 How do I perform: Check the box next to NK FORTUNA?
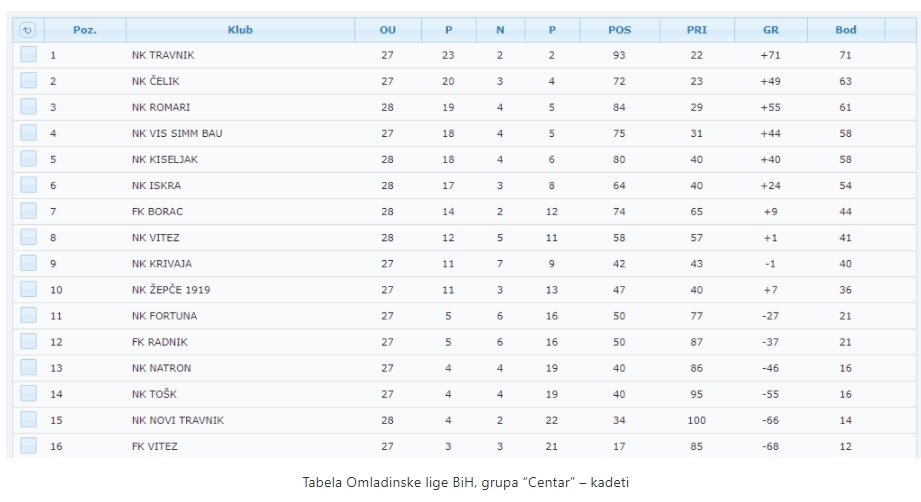click(28, 315)
